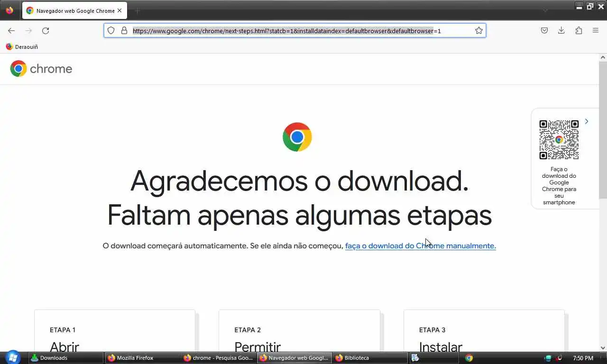
Task: Click the Chrome smartphone QR code
Action: pyautogui.click(x=559, y=140)
